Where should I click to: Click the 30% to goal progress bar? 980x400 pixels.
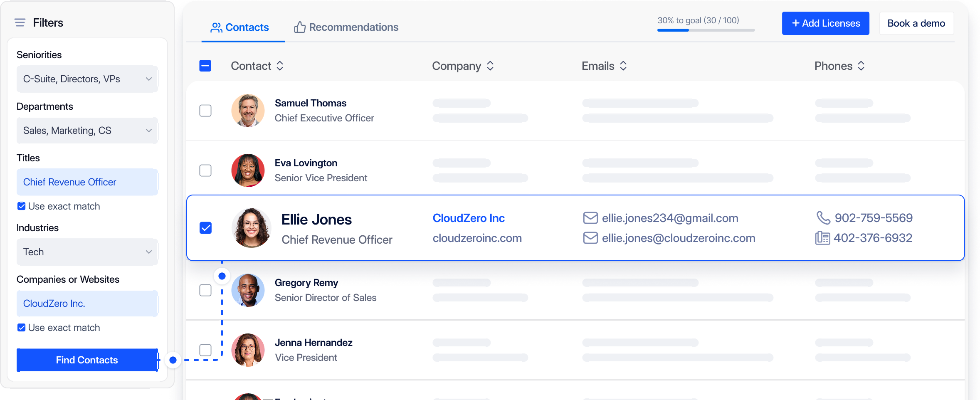[x=706, y=30]
